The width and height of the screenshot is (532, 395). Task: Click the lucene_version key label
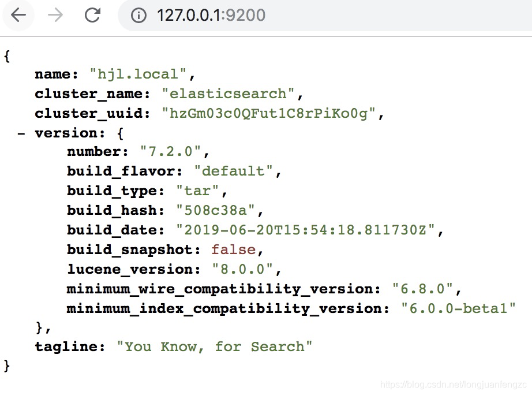(x=134, y=269)
